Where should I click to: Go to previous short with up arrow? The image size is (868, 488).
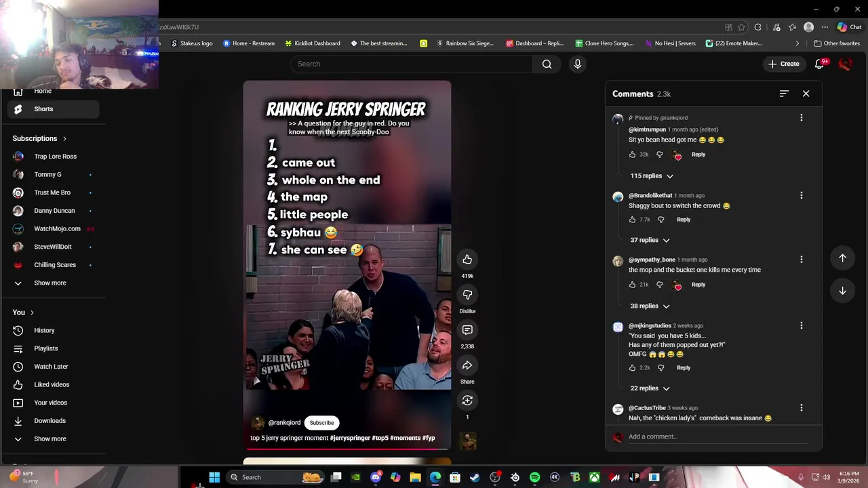842,258
